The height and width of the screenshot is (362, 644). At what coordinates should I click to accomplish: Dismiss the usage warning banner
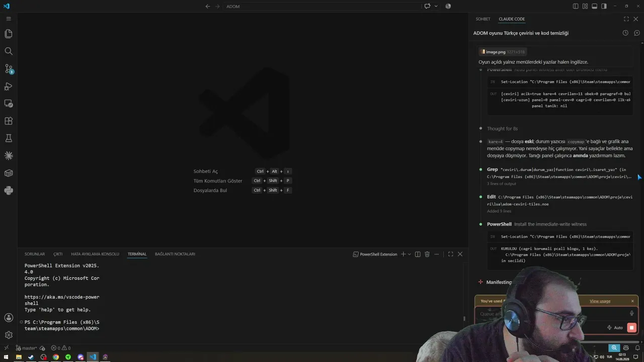632,301
